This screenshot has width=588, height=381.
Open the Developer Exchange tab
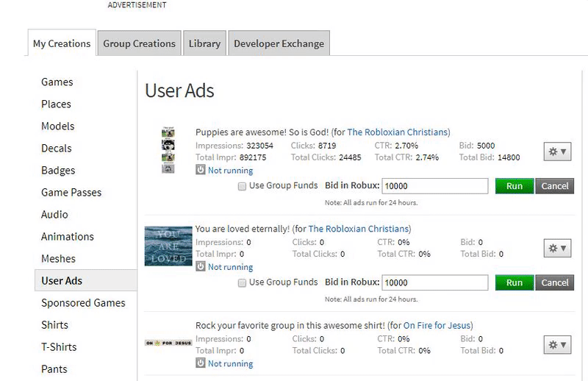tap(279, 43)
